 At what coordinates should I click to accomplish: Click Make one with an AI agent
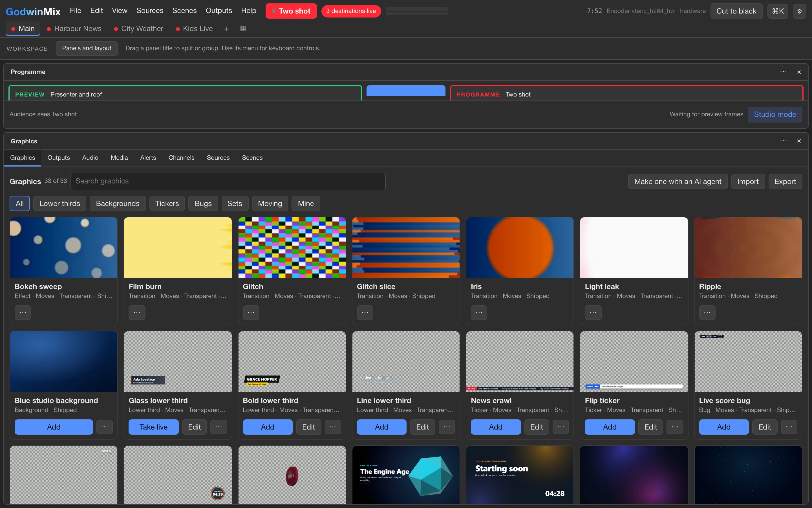click(x=678, y=182)
